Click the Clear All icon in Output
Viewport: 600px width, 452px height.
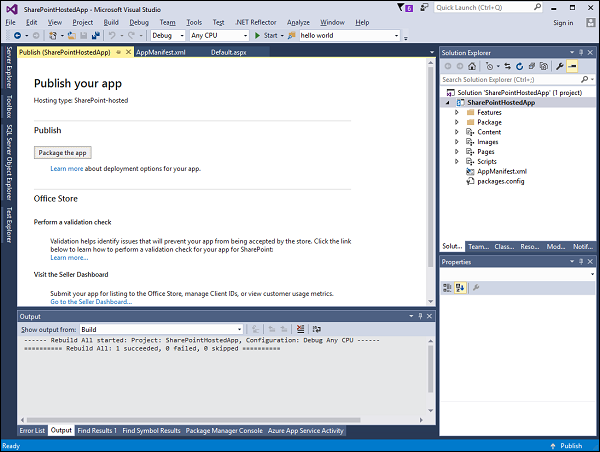point(300,329)
